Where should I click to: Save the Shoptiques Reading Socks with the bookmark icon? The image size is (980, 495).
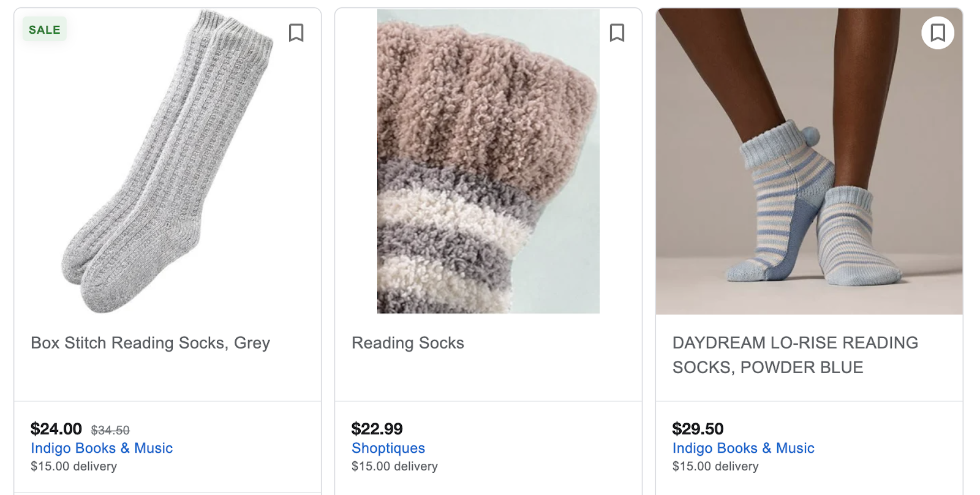click(617, 32)
